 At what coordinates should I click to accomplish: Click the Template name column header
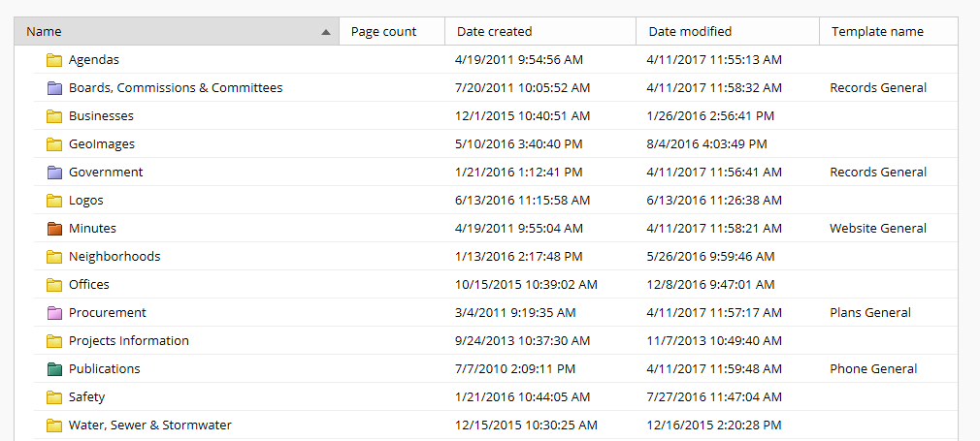tap(888, 31)
